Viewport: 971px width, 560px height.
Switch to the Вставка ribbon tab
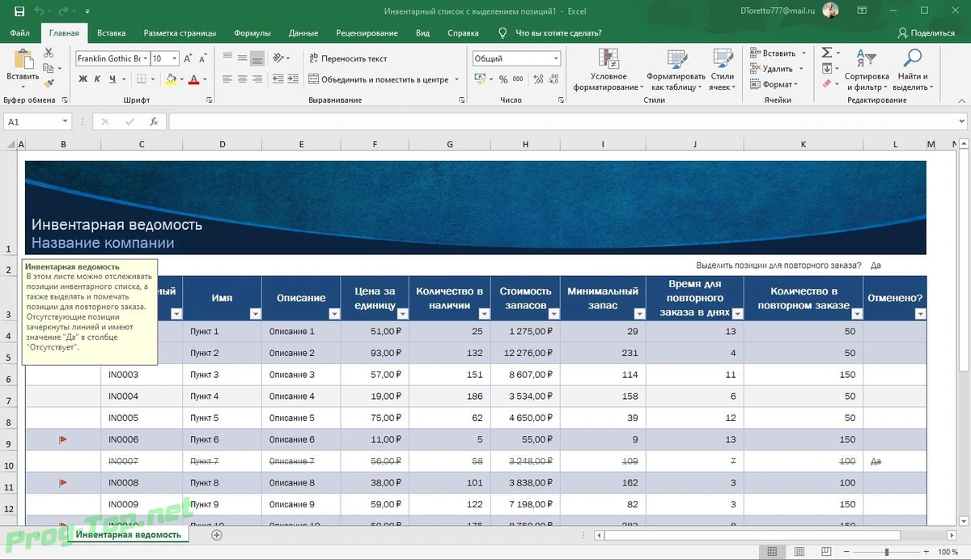click(111, 33)
